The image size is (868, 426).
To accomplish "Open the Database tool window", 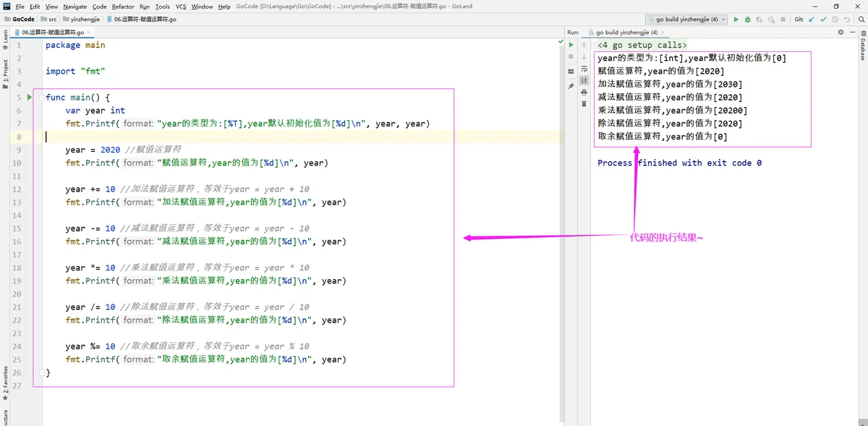I will [862, 46].
